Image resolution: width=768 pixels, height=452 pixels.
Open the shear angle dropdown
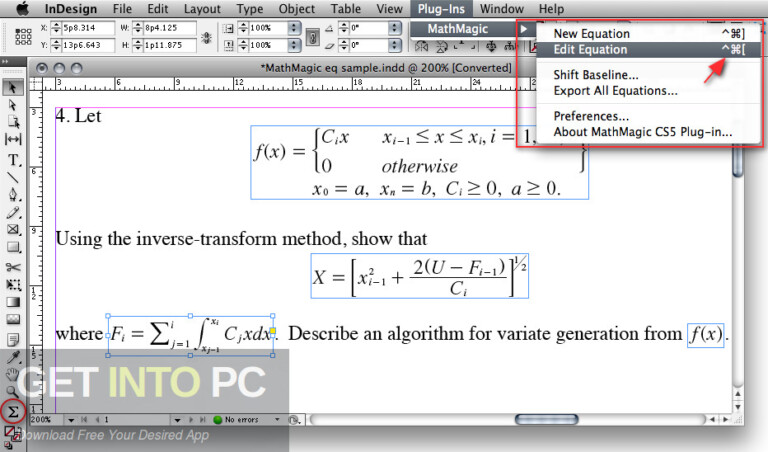pos(395,45)
